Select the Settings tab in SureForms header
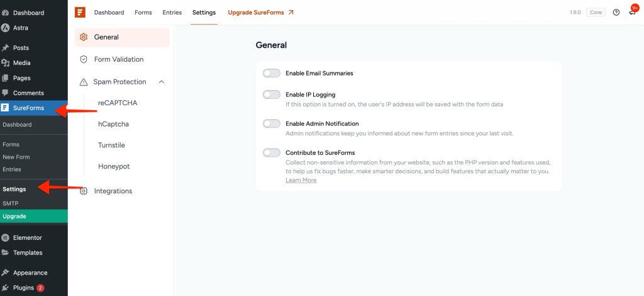The height and width of the screenshot is (296, 644). (x=204, y=13)
